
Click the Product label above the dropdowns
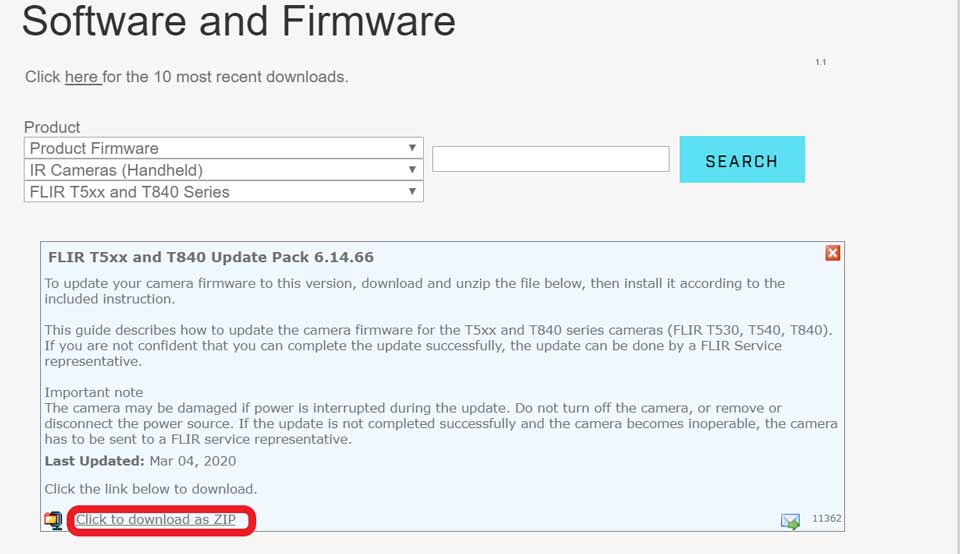click(52, 127)
